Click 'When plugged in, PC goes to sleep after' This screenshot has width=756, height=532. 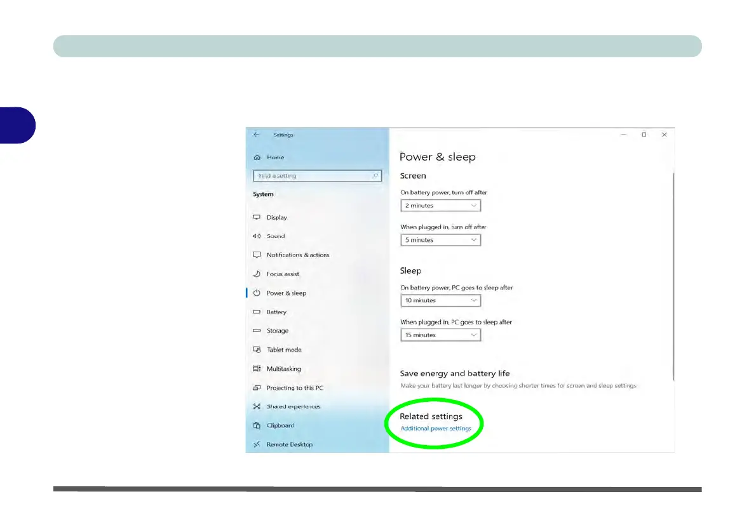coord(456,322)
